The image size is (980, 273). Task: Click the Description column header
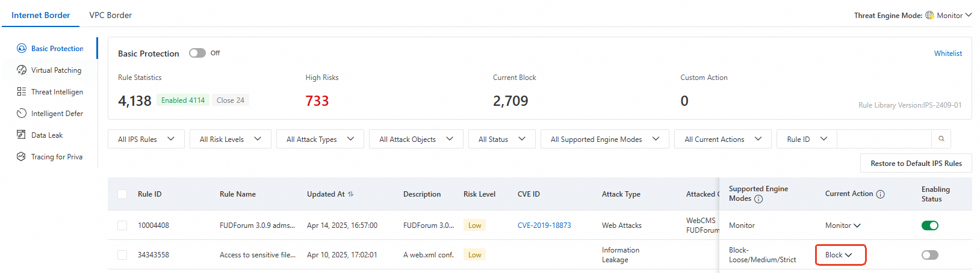point(422,194)
